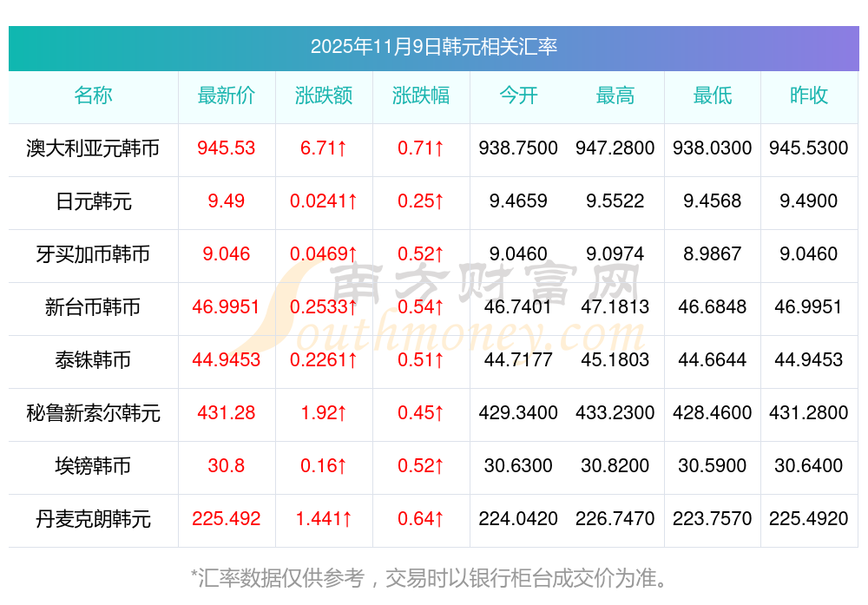
Task: Click open price 224.0420
Action: pos(518,519)
